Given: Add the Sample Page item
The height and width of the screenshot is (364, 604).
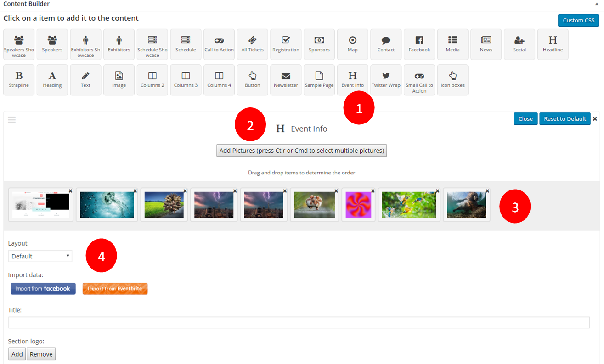Looking at the screenshot, I should pyautogui.click(x=319, y=80).
